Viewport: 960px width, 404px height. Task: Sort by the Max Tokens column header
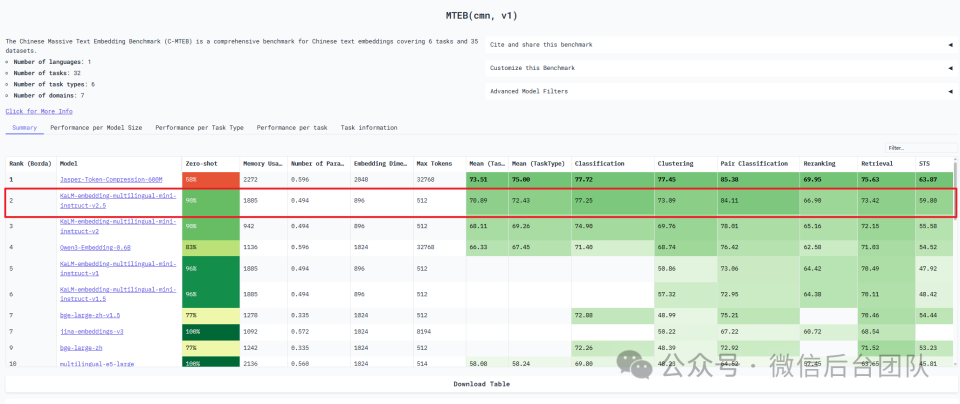[x=439, y=164]
